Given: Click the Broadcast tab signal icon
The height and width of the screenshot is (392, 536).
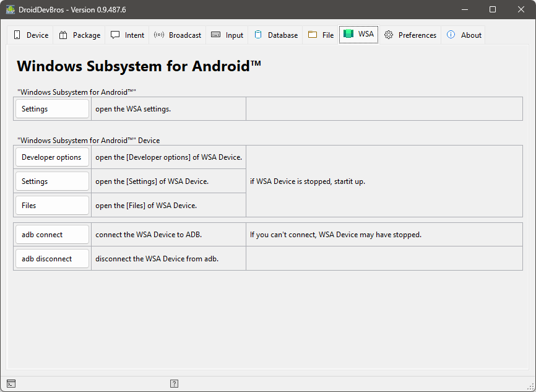Looking at the screenshot, I should [159, 35].
